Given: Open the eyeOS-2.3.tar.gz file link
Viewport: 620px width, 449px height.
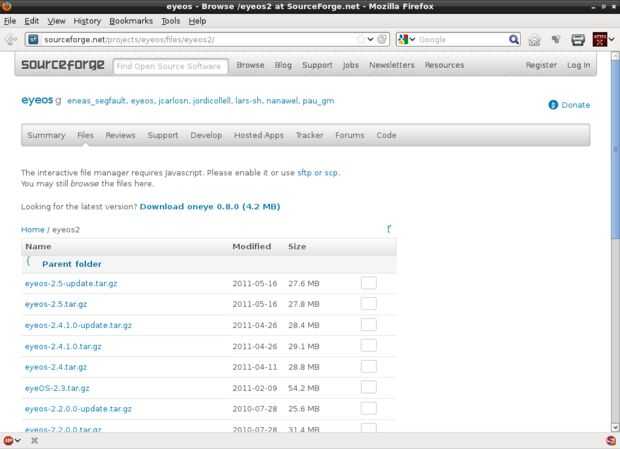Looking at the screenshot, I should [x=57, y=388].
